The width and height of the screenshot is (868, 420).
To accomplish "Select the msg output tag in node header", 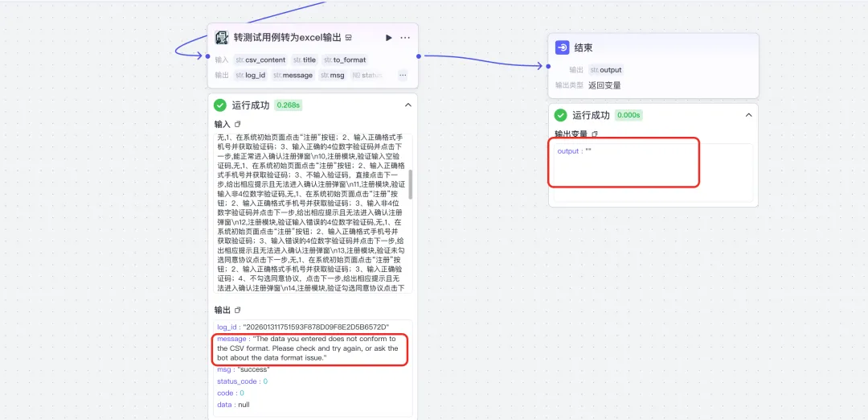I will click(x=333, y=76).
